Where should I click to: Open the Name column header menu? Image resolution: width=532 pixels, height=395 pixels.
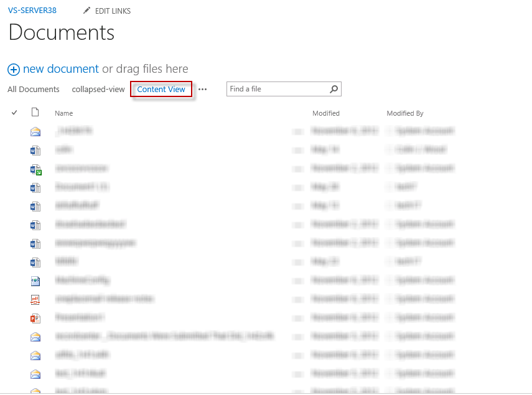63,113
